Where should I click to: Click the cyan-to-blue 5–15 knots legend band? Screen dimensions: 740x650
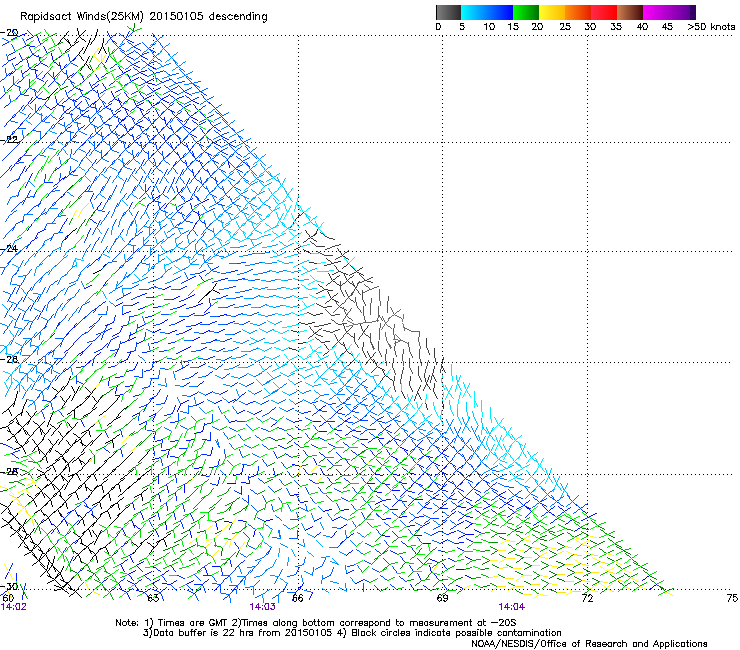coord(487,12)
